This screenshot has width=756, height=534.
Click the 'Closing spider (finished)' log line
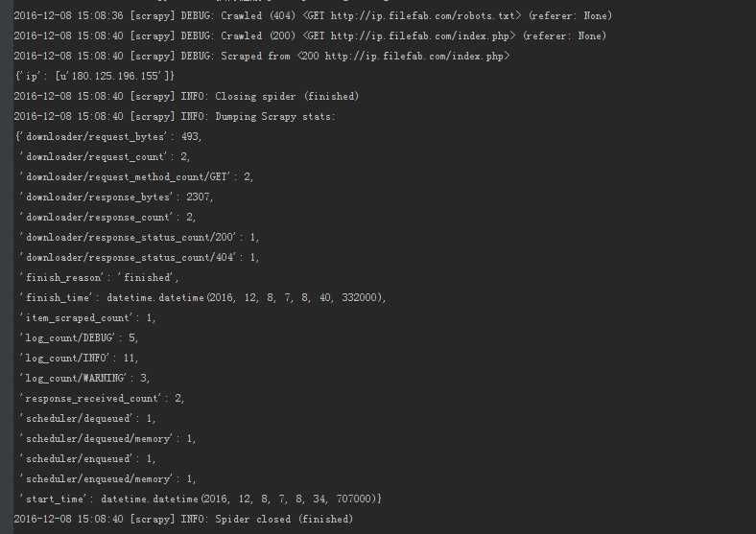click(x=186, y=97)
